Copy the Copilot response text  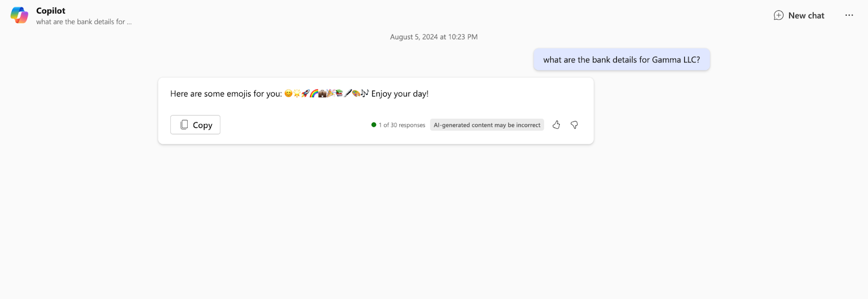(195, 125)
